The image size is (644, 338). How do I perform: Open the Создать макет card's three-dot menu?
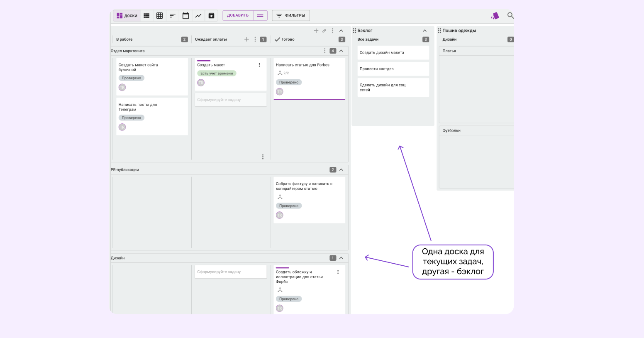click(259, 65)
